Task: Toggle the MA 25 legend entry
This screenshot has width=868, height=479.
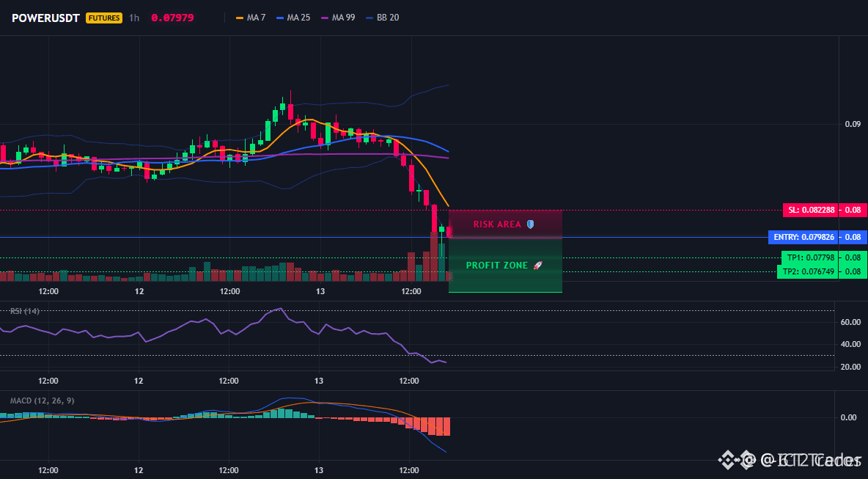Action: [x=293, y=18]
